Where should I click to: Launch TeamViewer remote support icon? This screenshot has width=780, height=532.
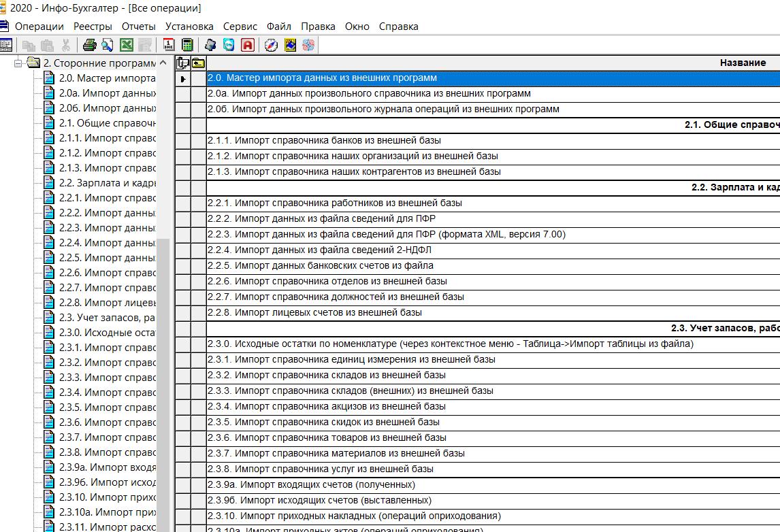[229, 46]
